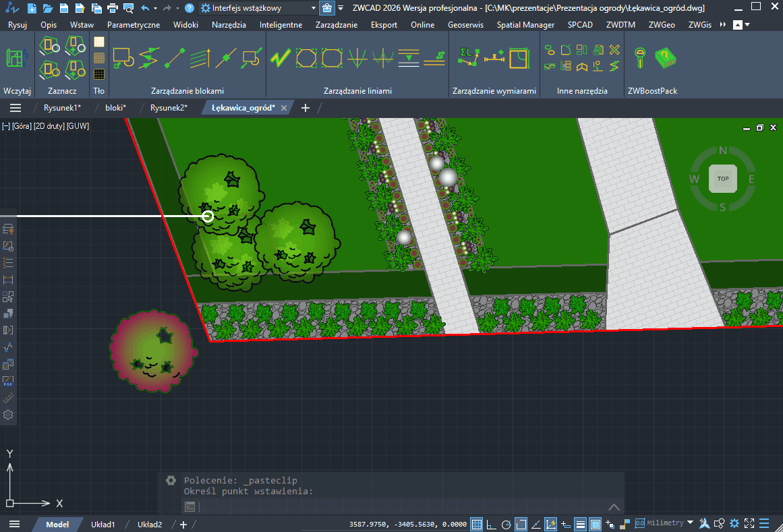This screenshot has width=783, height=532.
Task: Expand the command line history chevron
Action: 614,507
